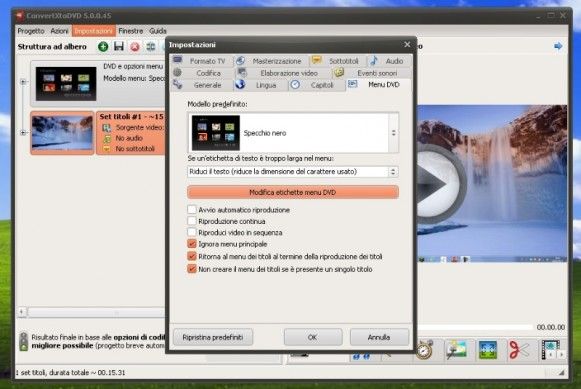Open the Formato TV tab
This screenshot has width=581, height=389.
click(x=201, y=61)
